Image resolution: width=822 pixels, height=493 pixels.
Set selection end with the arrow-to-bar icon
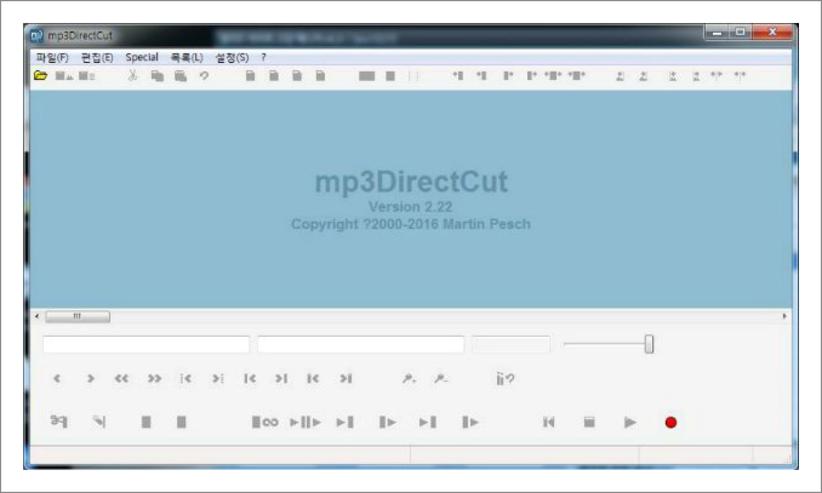pyautogui.click(x=99, y=421)
